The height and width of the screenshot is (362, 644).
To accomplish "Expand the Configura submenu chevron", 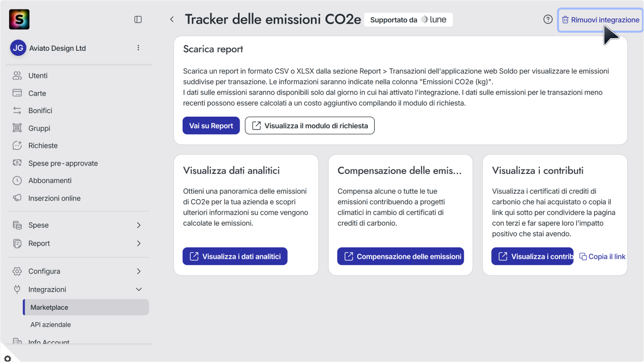I will (x=139, y=271).
